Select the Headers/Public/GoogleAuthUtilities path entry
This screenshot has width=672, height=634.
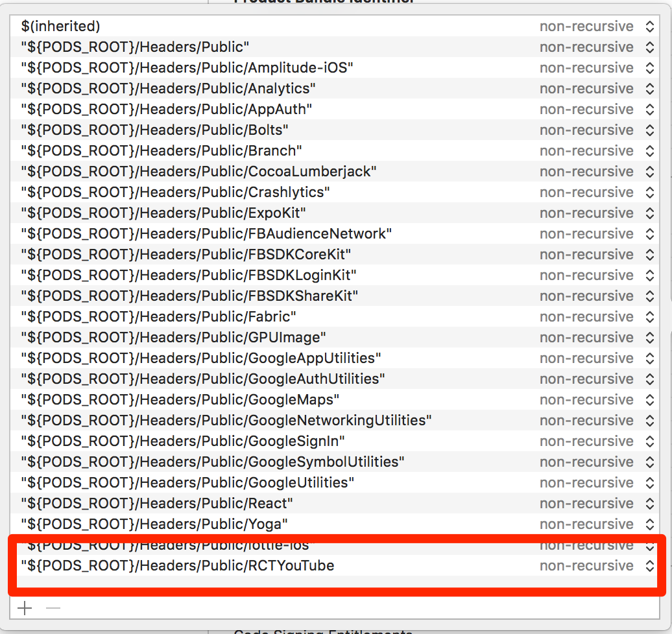click(x=203, y=379)
